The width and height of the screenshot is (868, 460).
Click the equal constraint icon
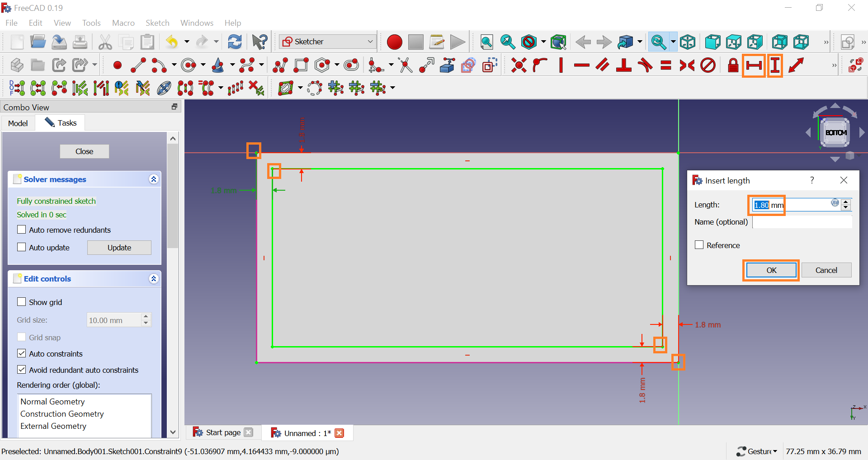[x=665, y=66]
